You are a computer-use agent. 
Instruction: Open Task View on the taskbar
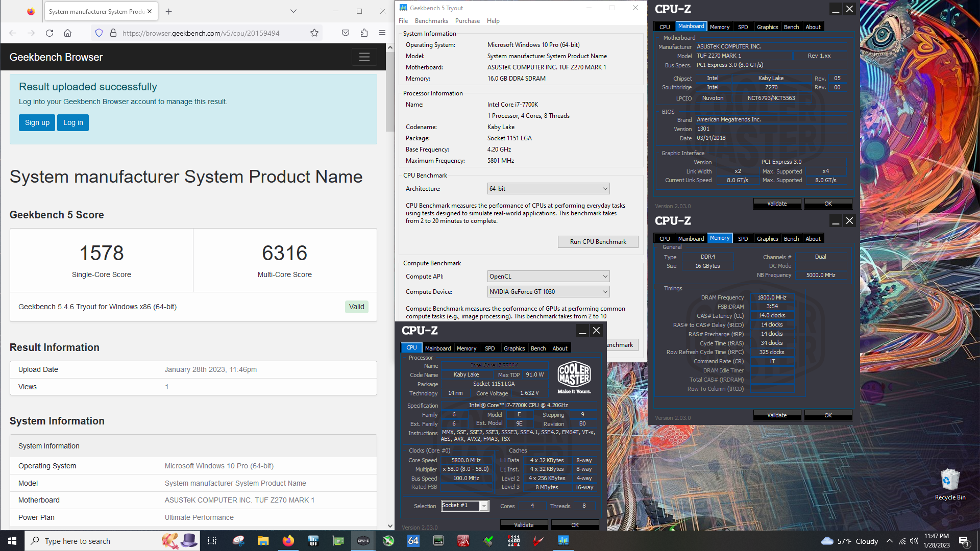[x=212, y=541]
